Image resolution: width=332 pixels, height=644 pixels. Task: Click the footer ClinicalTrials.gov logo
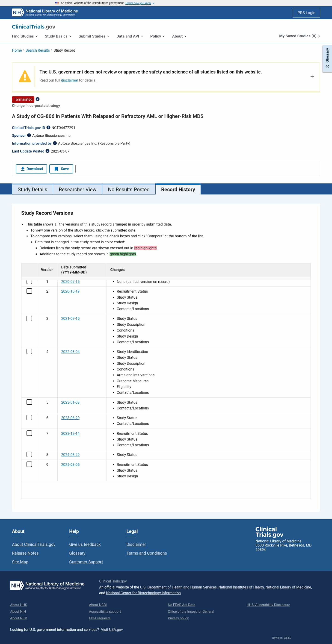(269, 532)
